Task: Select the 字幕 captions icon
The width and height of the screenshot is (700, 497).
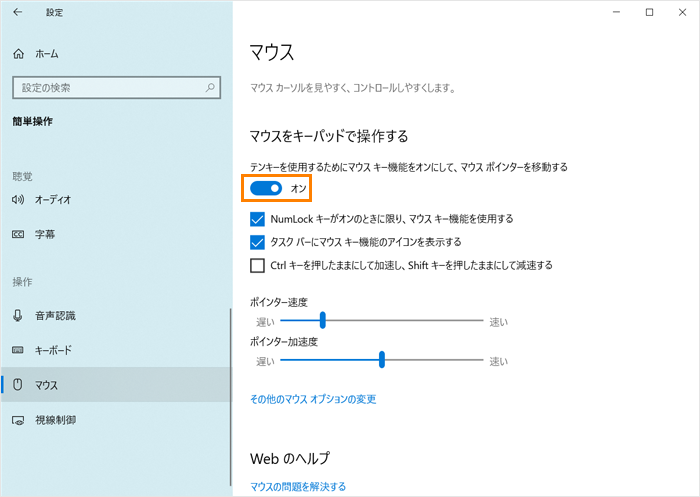Action: 18,234
